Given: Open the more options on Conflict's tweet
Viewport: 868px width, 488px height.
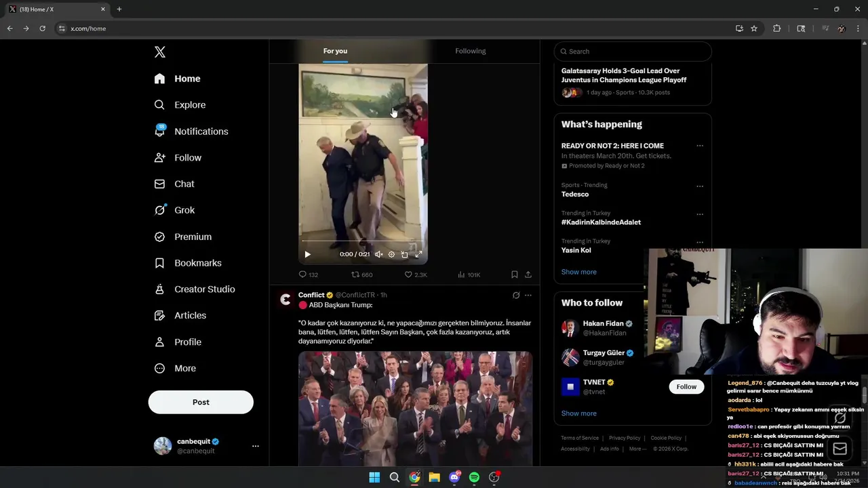Looking at the screenshot, I should [528, 296].
